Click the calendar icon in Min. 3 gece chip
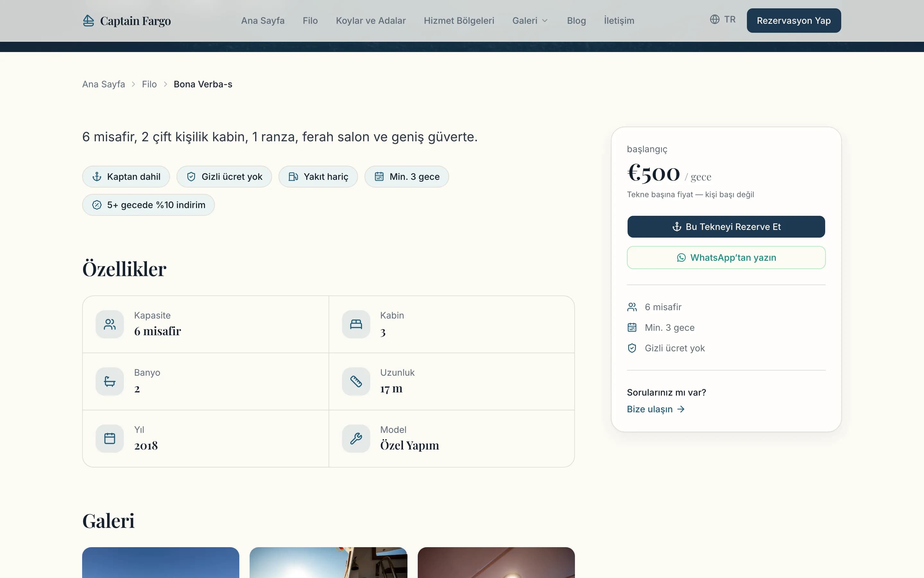This screenshot has width=924, height=578. 379,177
